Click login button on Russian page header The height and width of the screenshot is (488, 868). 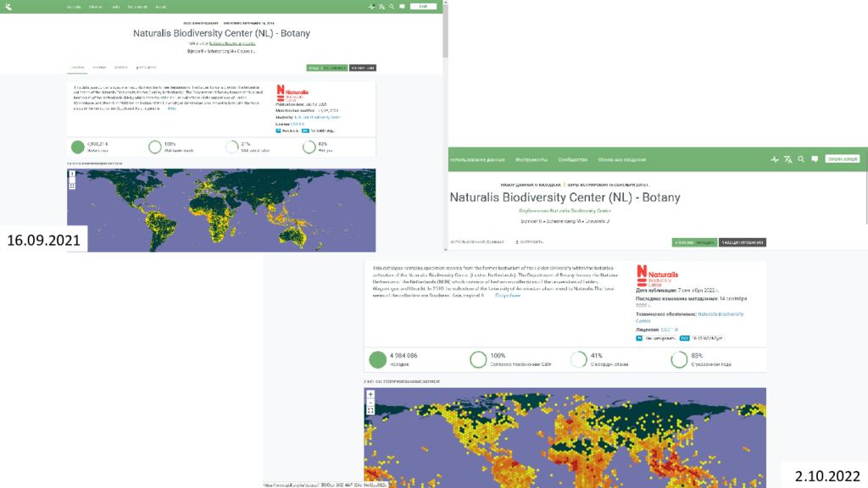843,158
